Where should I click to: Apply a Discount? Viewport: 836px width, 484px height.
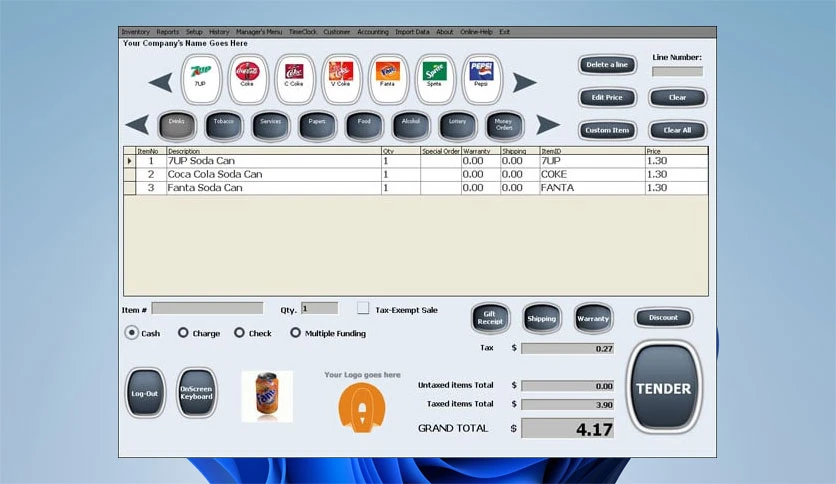coord(664,318)
